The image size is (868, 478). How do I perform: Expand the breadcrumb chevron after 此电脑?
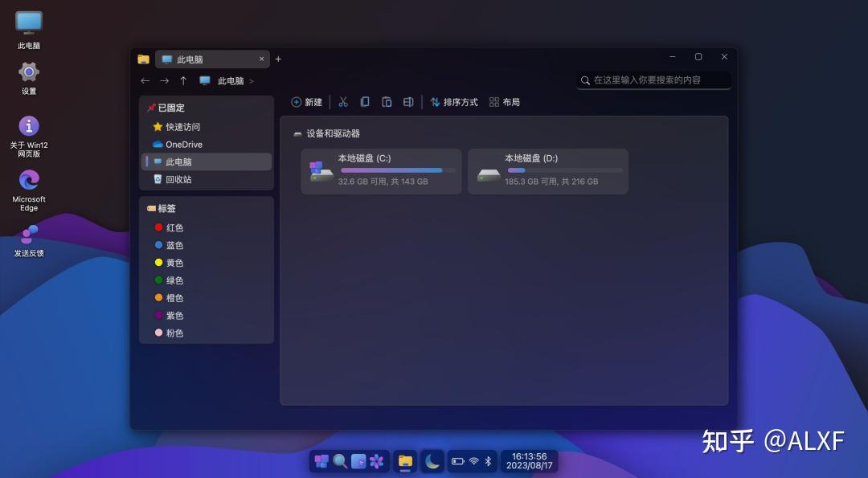[252, 81]
